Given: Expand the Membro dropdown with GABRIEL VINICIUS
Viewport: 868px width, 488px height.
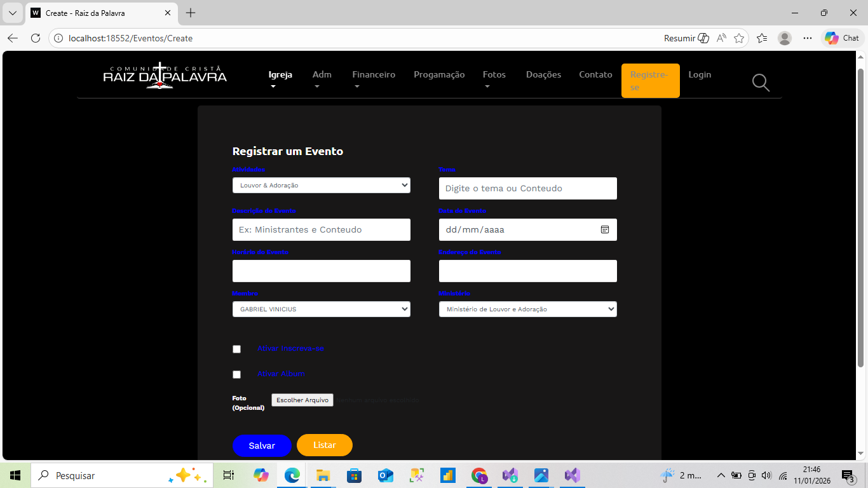Looking at the screenshot, I should [321, 309].
